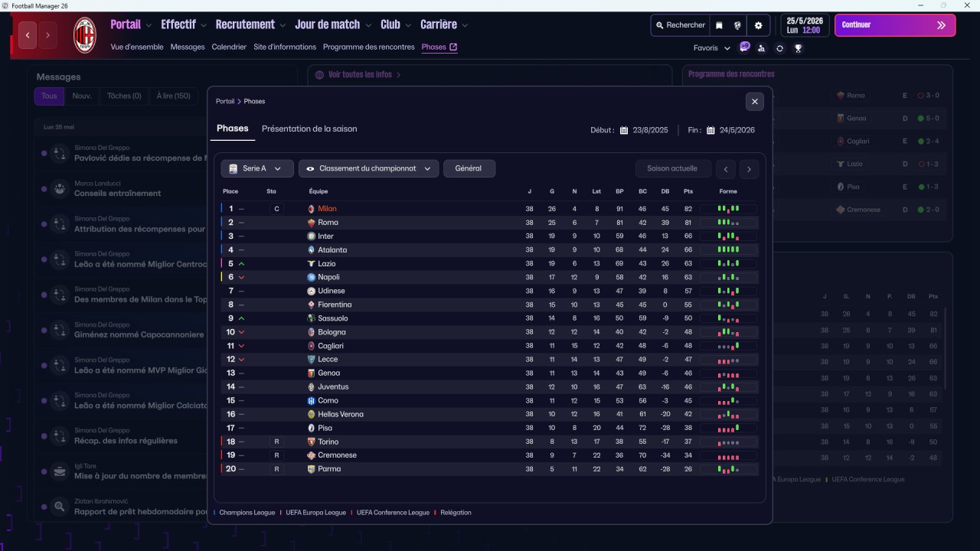This screenshot has height=551, width=980.
Task: Expand the Club menu chevron
Action: tap(408, 25)
